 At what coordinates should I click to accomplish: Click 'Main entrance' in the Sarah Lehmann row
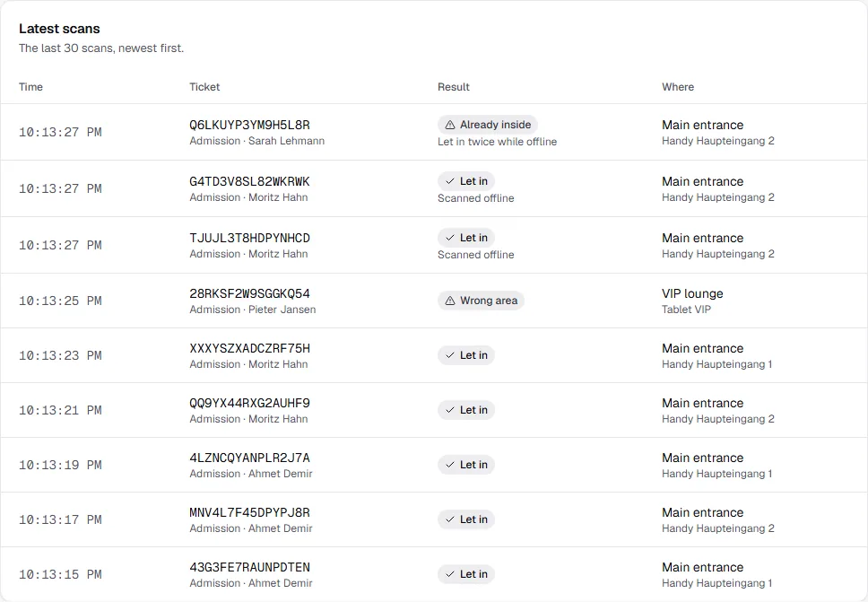[x=702, y=126]
